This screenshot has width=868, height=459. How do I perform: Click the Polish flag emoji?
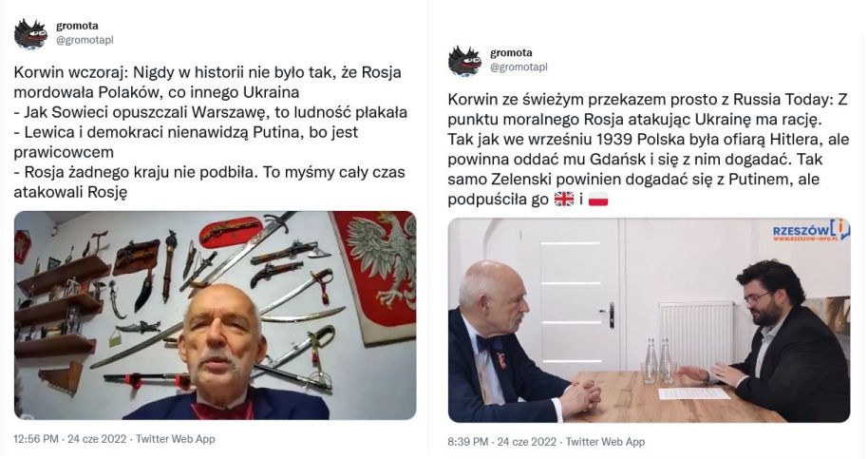coord(598,200)
